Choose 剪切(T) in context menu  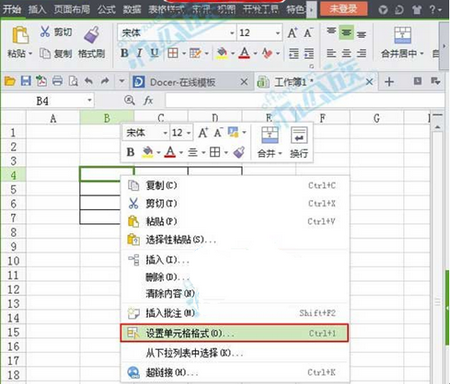tap(235, 203)
